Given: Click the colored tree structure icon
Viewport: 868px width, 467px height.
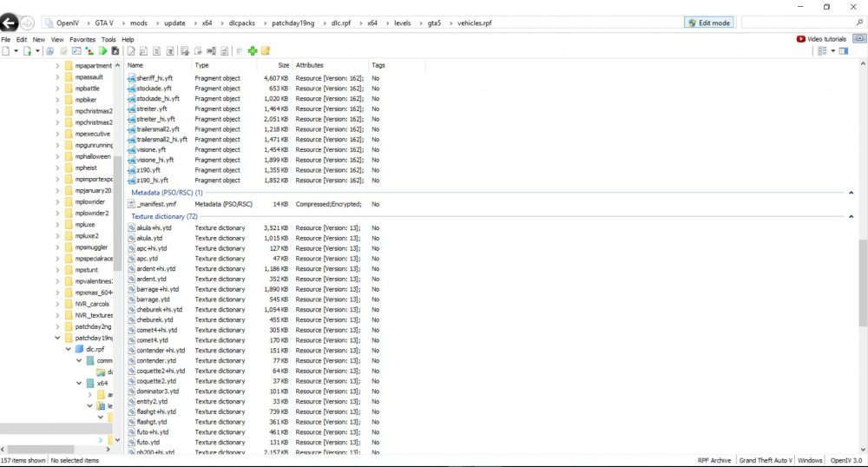Looking at the screenshot, I should click(x=89, y=51).
